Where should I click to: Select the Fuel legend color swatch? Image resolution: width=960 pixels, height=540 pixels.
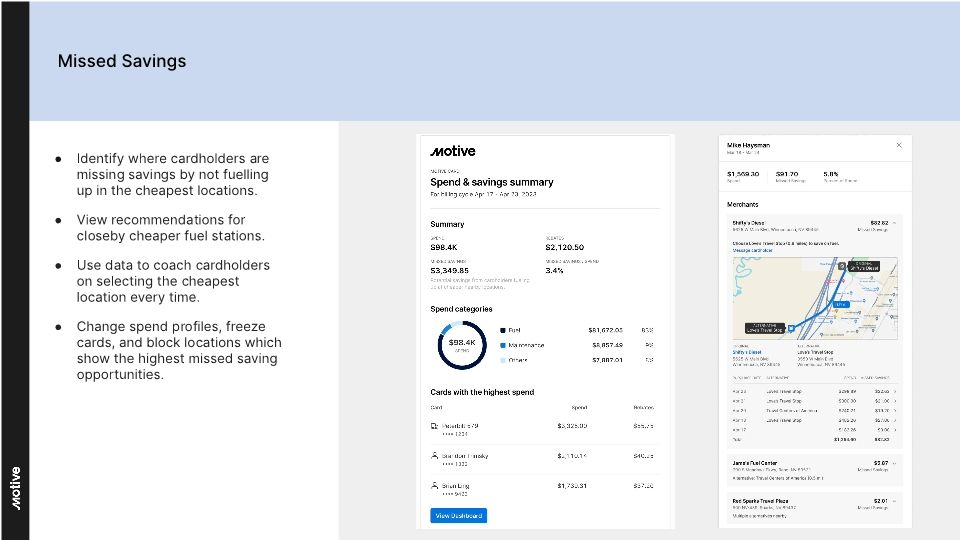[503, 330]
